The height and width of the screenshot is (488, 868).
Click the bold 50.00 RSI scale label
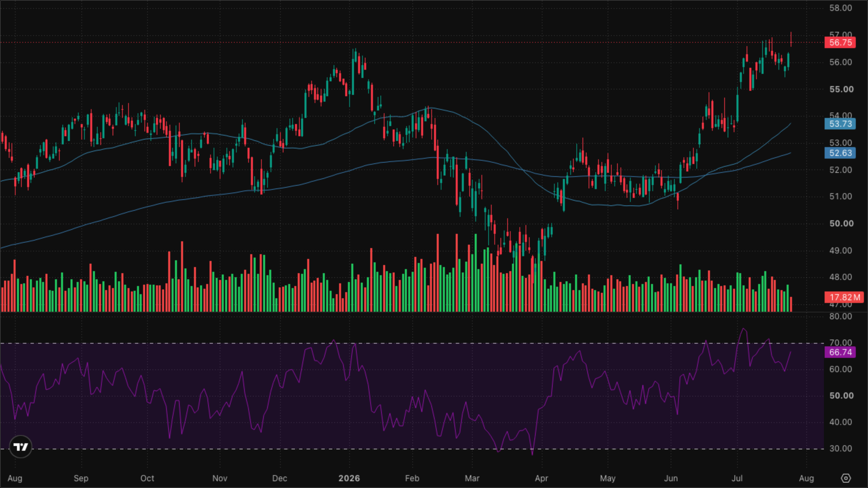point(841,396)
